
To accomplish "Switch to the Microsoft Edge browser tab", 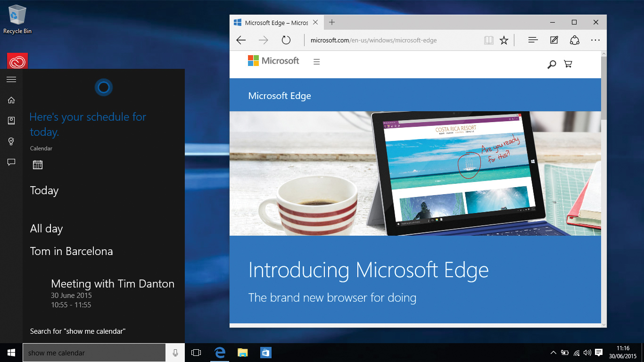I will tap(273, 22).
